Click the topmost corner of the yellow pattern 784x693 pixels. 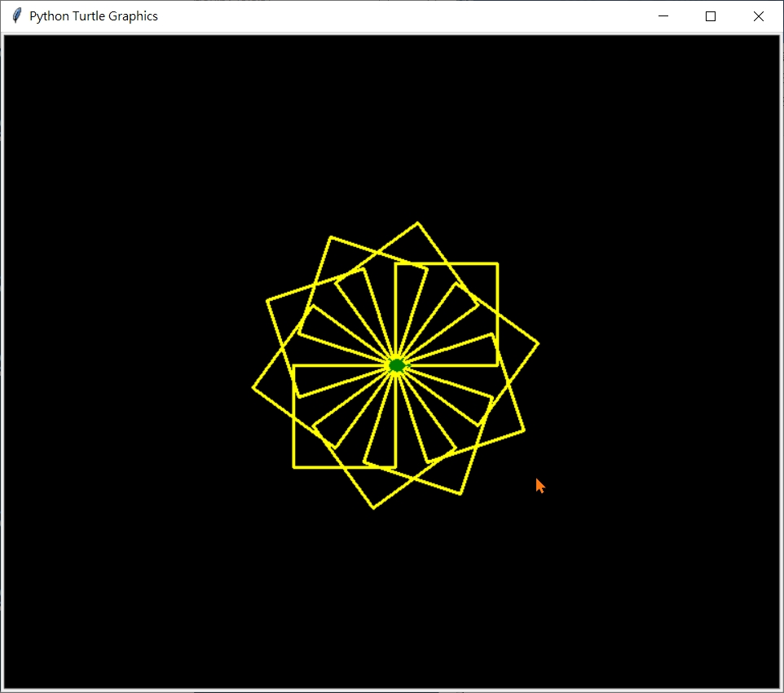(417, 223)
